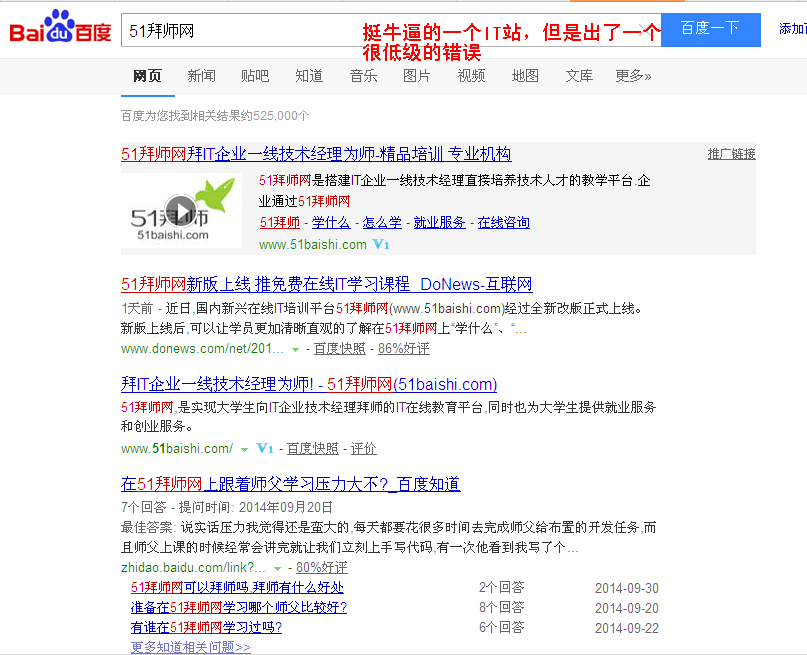The height and width of the screenshot is (655, 807).
Task: Expand dropdown arrow after www.51baishi.com/ URL
Action: click(244, 450)
